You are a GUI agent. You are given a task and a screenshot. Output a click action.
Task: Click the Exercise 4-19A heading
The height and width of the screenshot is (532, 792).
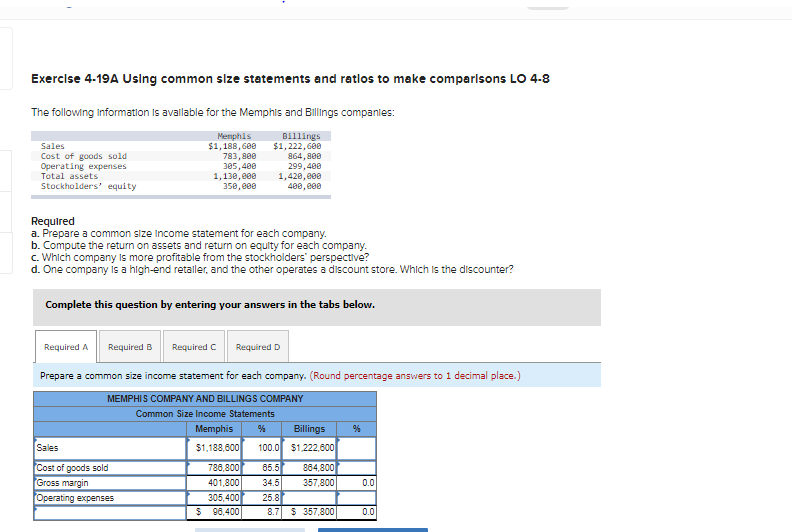(x=290, y=79)
